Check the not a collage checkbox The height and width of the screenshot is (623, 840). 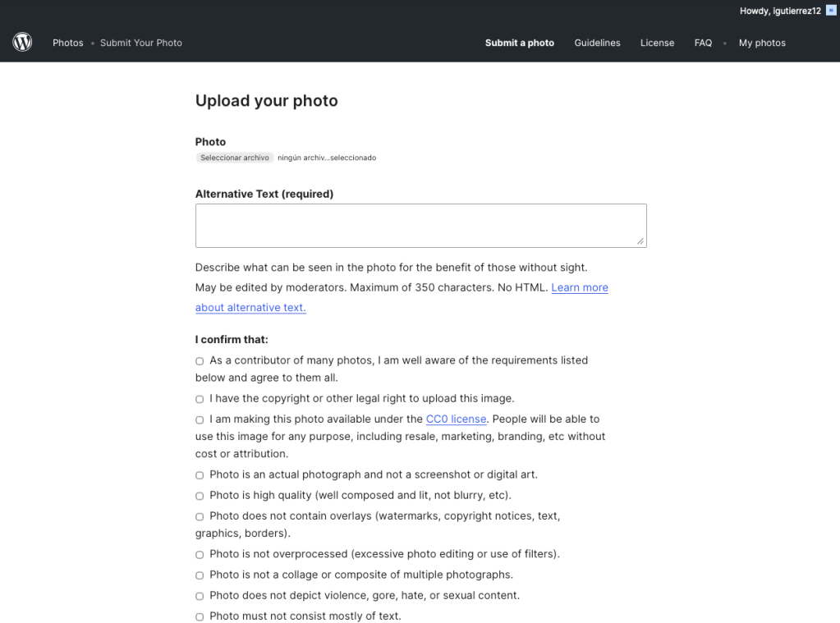coord(200,575)
